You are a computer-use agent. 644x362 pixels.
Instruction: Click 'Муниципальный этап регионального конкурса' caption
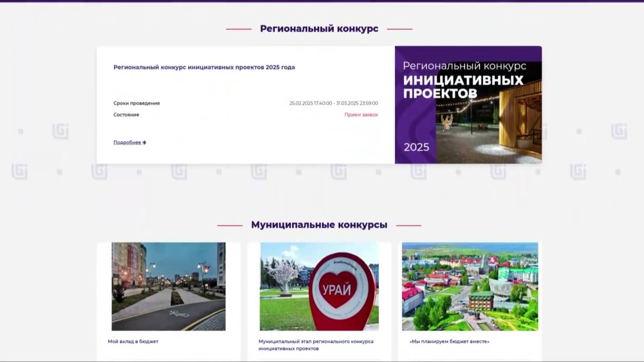click(316, 345)
